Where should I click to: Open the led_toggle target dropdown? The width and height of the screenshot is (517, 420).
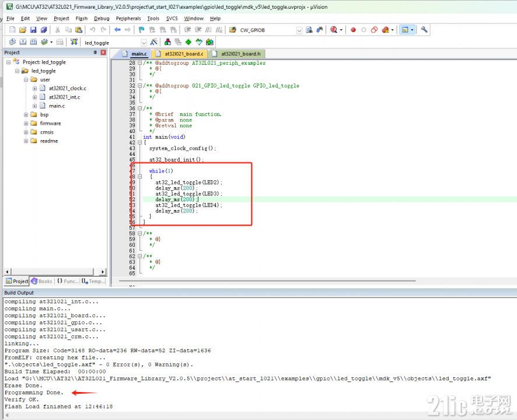[x=144, y=43]
